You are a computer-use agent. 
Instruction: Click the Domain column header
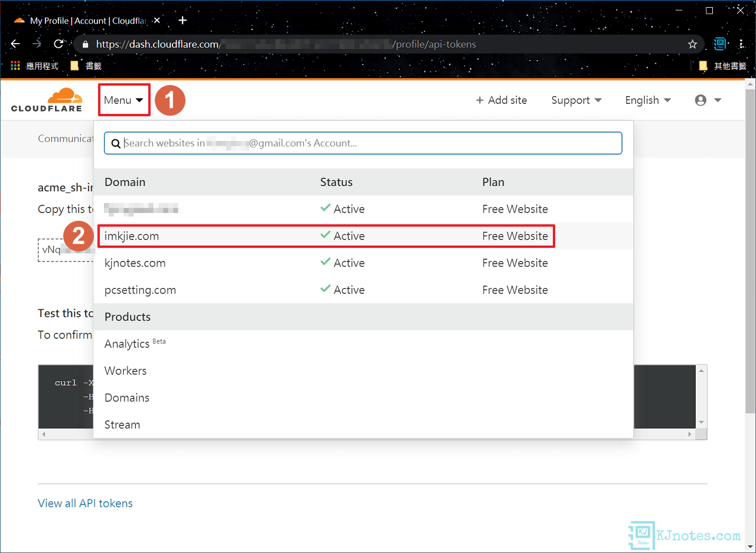pyautogui.click(x=125, y=182)
